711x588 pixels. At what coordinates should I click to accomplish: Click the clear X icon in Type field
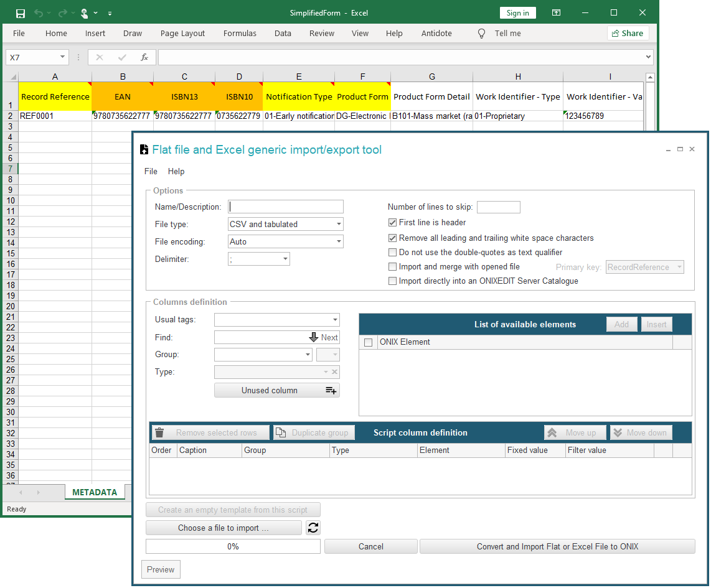334,372
